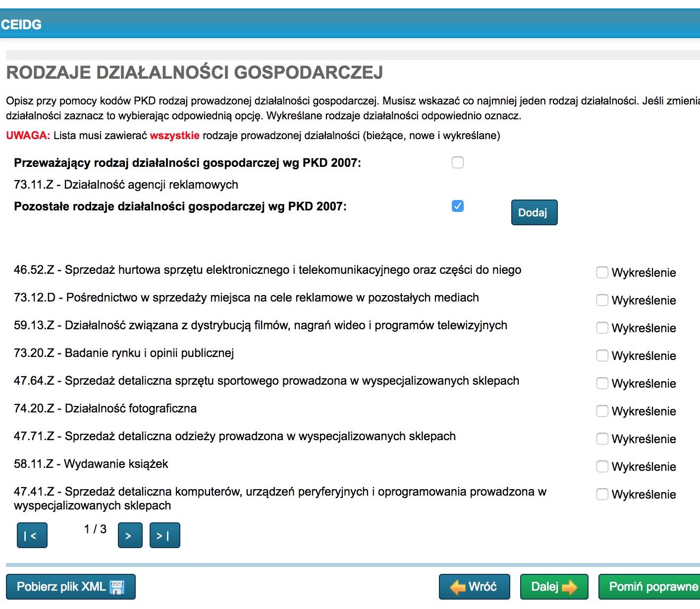The image size is (700, 609).
Task: Proceed with the Dalej button
Action: (554, 587)
